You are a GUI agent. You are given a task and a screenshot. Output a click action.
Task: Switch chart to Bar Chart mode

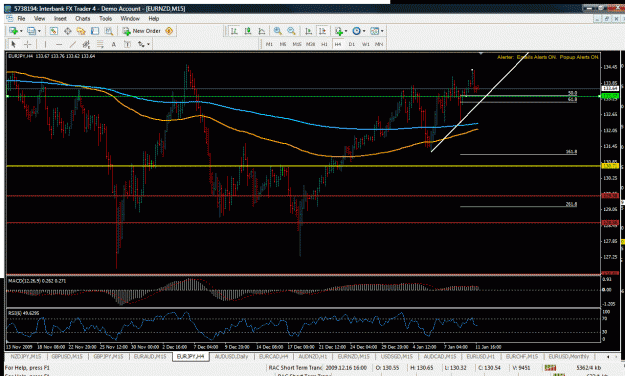coord(234,31)
